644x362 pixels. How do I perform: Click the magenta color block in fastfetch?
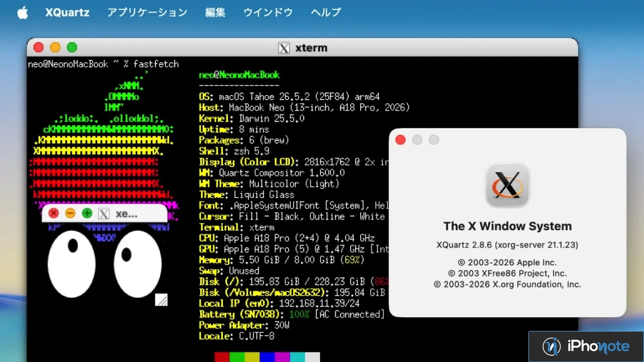pyautogui.click(x=282, y=357)
